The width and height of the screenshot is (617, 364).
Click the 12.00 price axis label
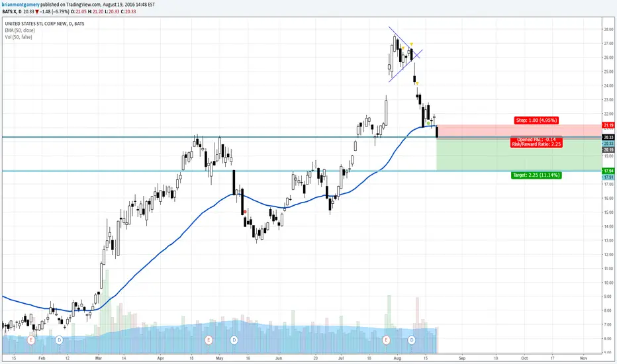(608, 255)
